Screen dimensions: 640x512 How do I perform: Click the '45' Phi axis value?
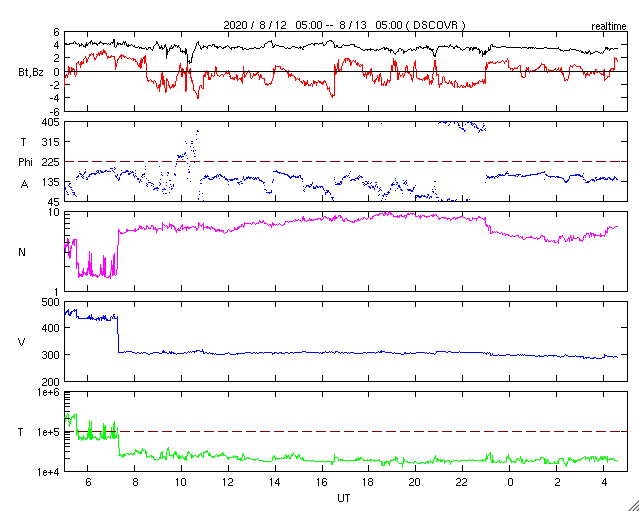coord(54,202)
